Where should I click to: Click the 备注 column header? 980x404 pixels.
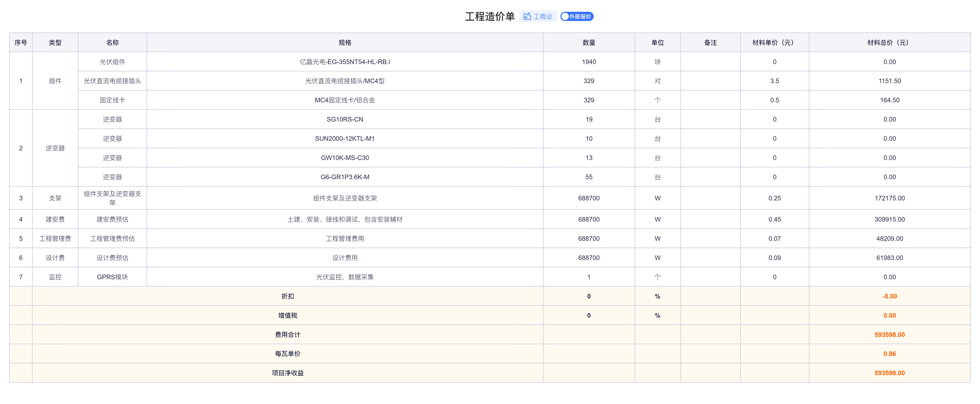[710, 43]
